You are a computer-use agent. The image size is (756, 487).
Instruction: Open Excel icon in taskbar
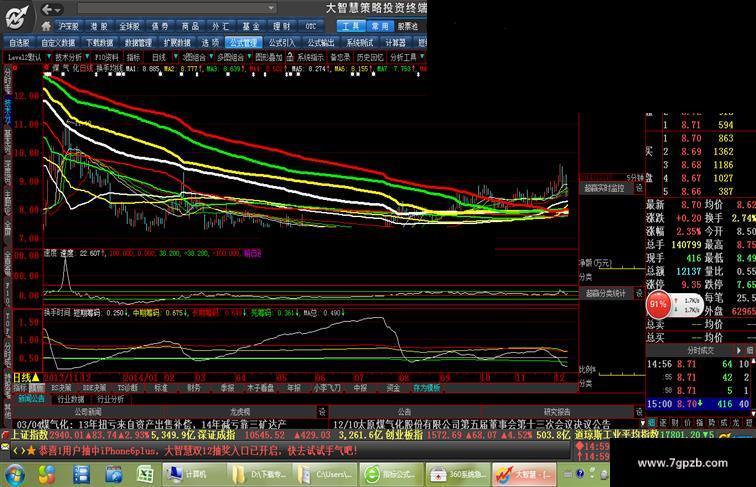[145, 474]
